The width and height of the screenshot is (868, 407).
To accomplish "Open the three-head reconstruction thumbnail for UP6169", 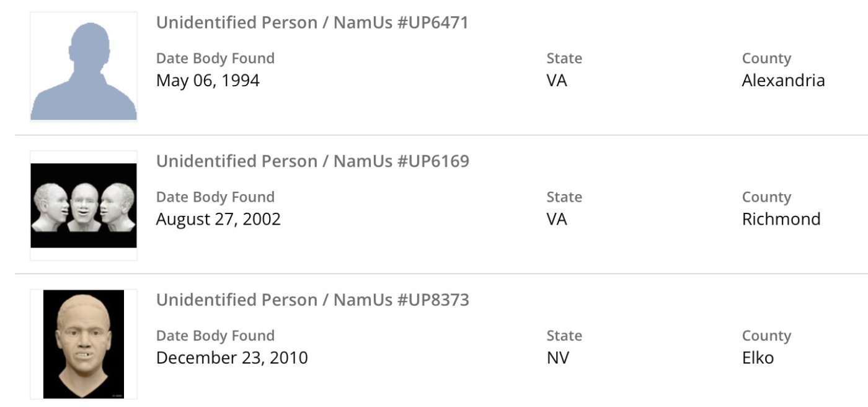I will (x=84, y=205).
